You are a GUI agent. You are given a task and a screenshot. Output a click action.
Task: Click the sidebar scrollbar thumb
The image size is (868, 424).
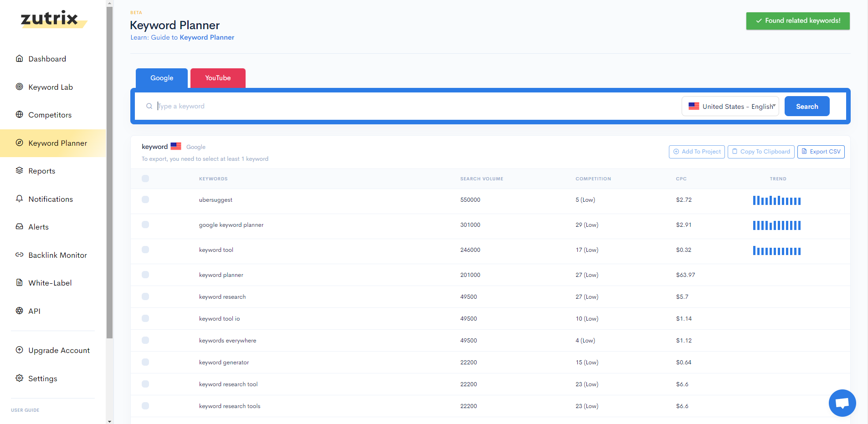pos(109,172)
